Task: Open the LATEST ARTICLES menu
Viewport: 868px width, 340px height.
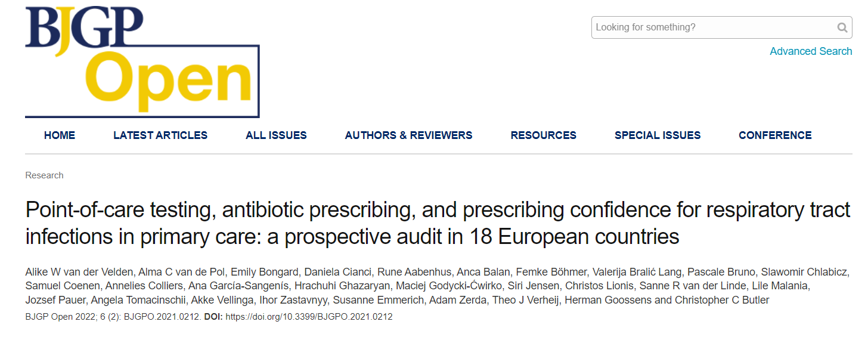Action: coord(160,135)
